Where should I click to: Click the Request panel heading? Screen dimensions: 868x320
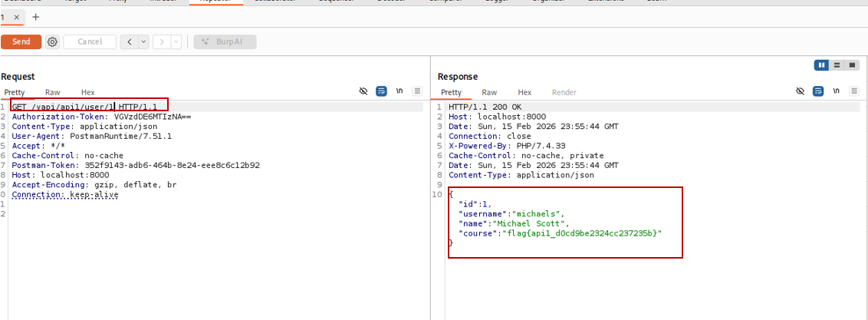(18, 77)
